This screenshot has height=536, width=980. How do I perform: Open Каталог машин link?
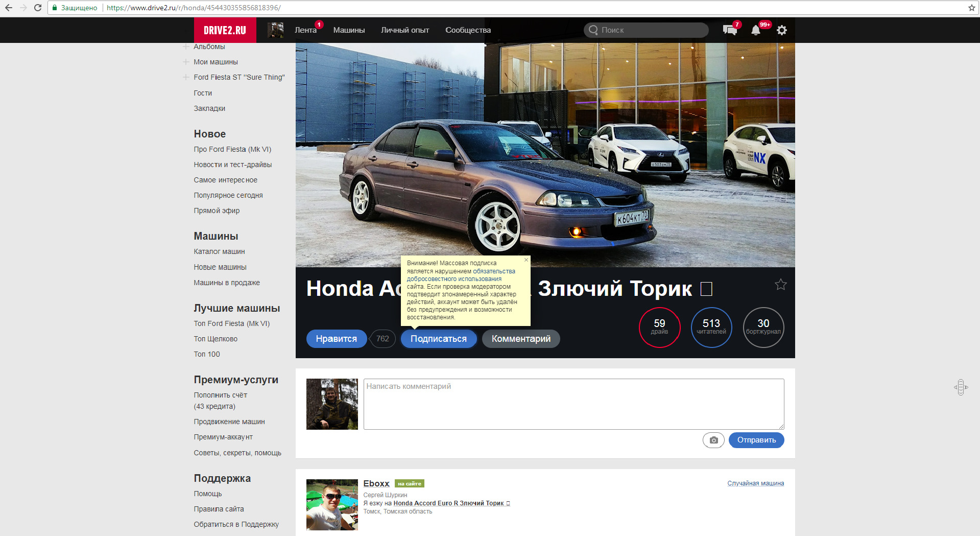coord(219,251)
